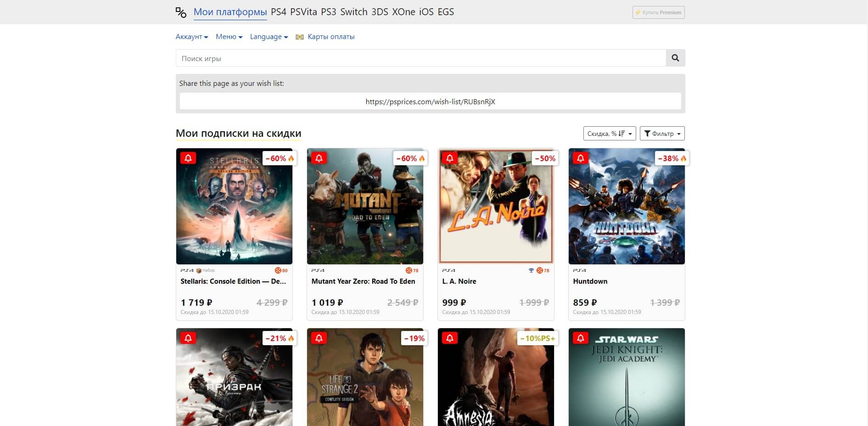Click the Поиск игры search field
This screenshot has width=868, height=426.
click(421, 58)
